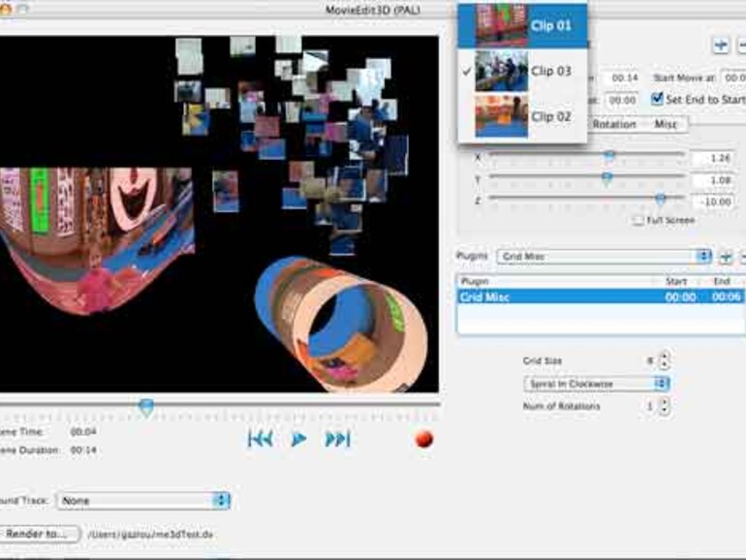Click the Num of Rotations stepper arrows
This screenshot has width=746, height=560.
665,406
